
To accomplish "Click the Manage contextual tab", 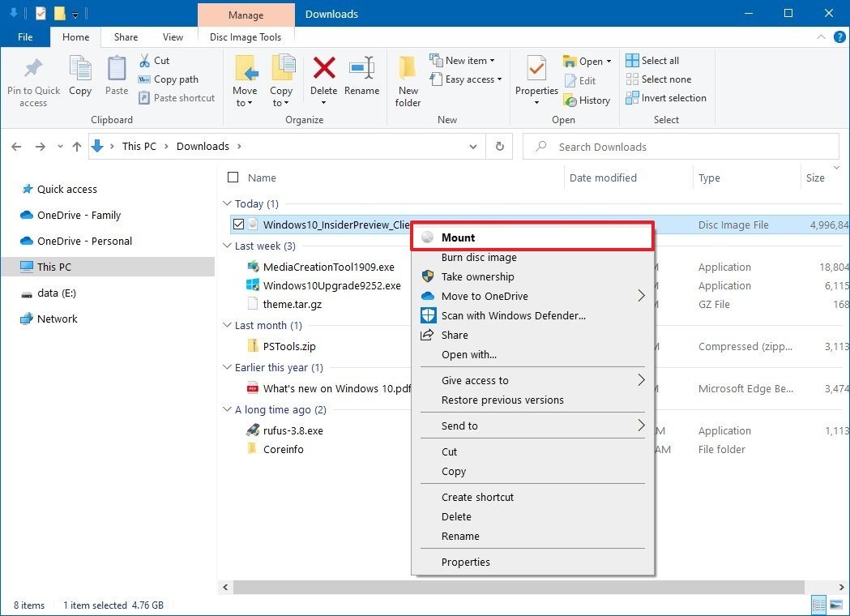I will (x=246, y=15).
